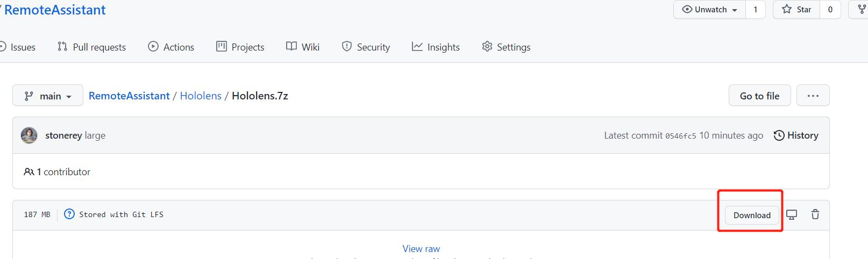Image resolution: width=868 pixels, height=259 pixels.
Task: Delete this file using trash icon
Action: 815,214
